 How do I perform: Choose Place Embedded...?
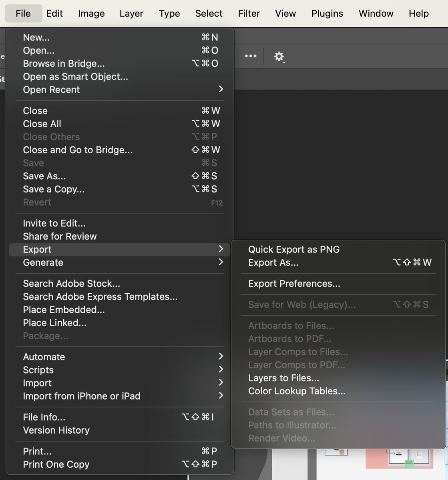coord(120,310)
